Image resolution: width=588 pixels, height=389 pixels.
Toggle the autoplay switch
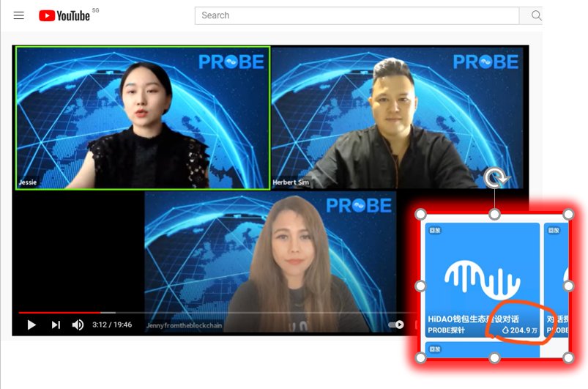click(396, 325)
